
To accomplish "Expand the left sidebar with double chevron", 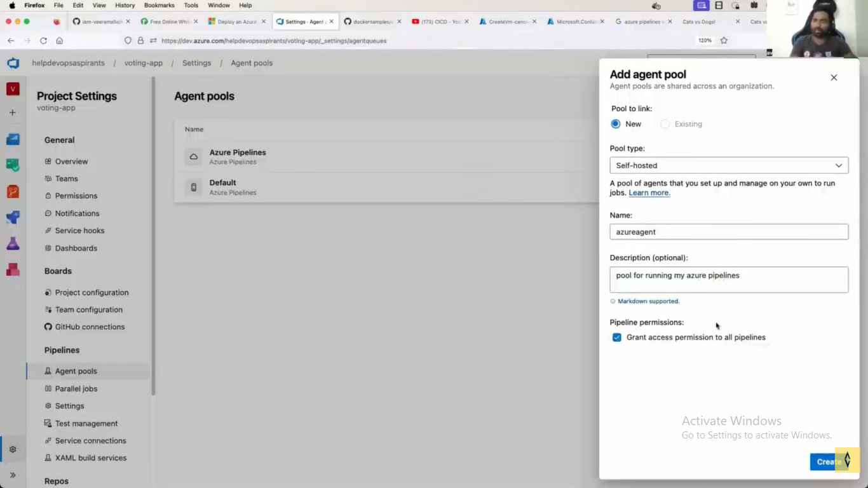I will coord(13,475).
